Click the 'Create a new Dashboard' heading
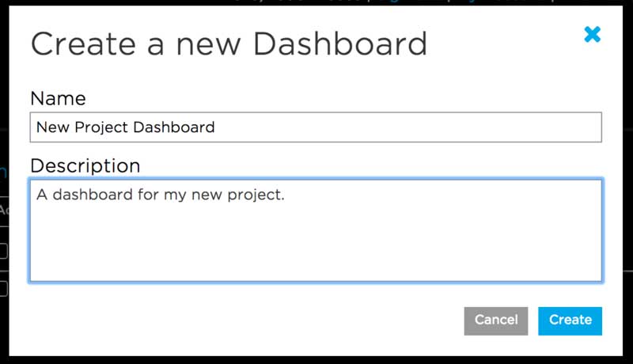Screen dimensions: 633x364 (228, 43)
